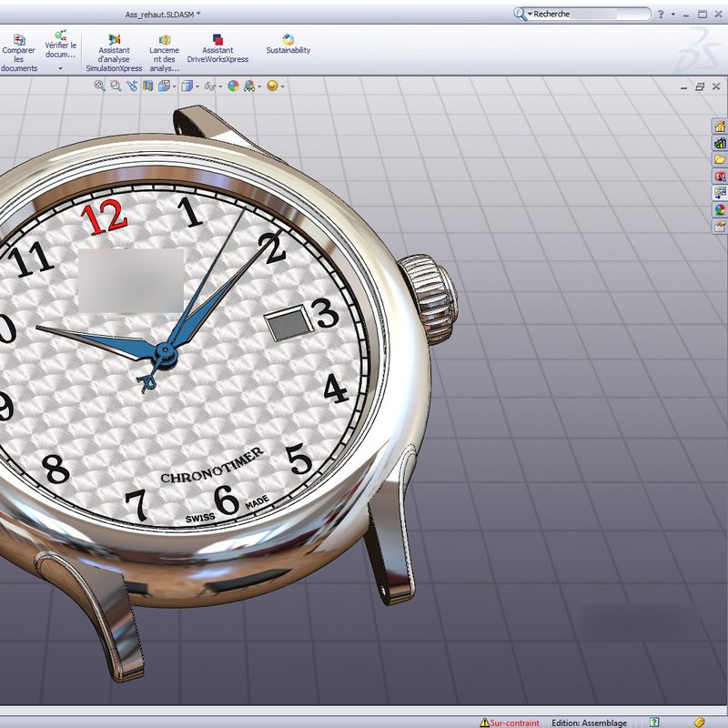This screenshot has height=728, width=728.
Task: Click the Sur-contraint status warning
Action: pos(510,723)
